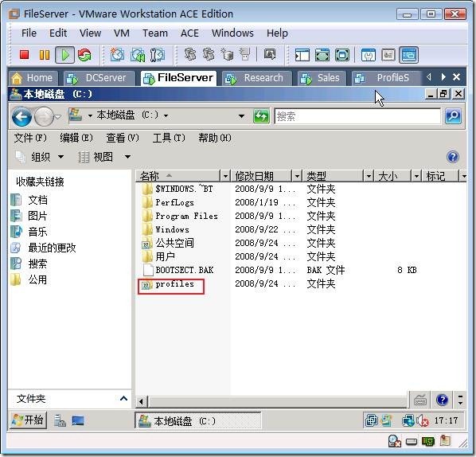Open the 类型 column filter dropdown
The height and width of the screenshot is (457, 476).
click(x=369, y=175)
